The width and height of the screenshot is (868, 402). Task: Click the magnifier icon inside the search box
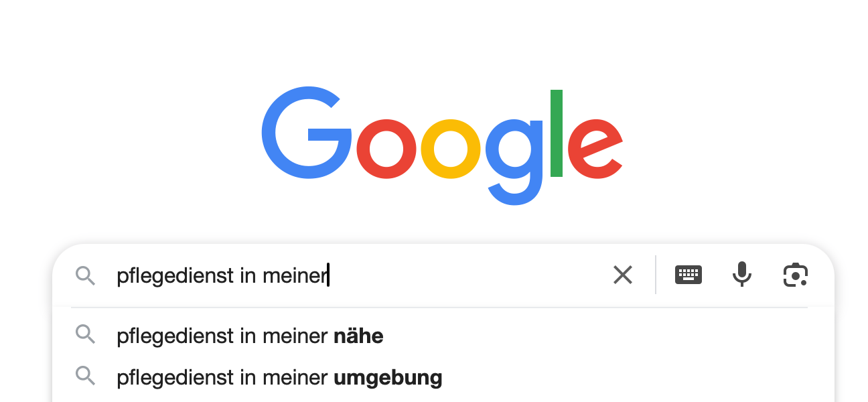(85, 275)
